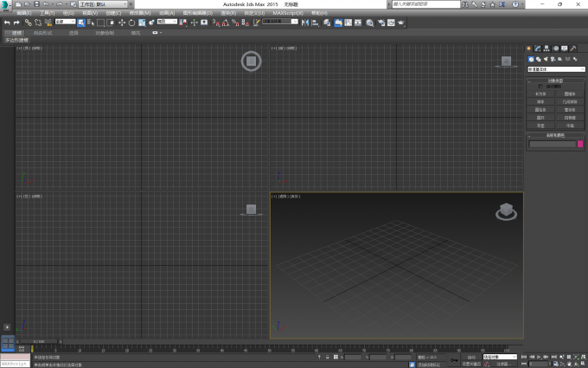Activate the Select and Move tool
Image resolution: width=588 pixels, height=368 pixels.
122,23
